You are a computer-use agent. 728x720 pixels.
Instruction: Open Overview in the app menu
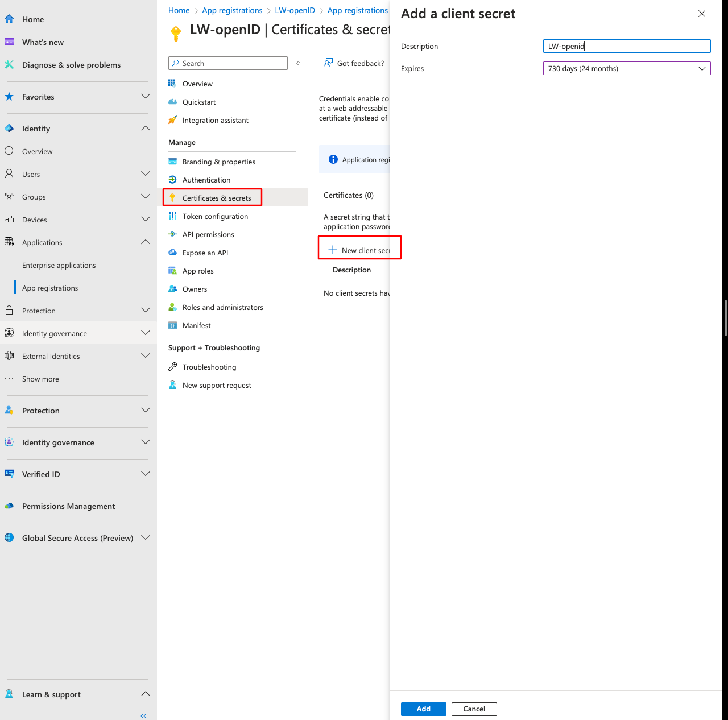pyautogui.click(x=197, y=84)
